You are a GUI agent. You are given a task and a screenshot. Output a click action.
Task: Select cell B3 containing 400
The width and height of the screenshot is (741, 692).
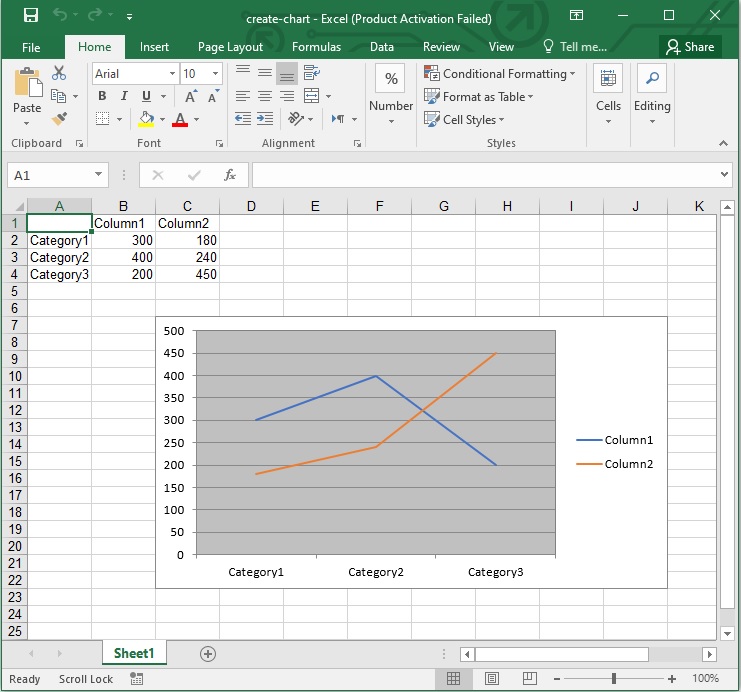pyautogui.click(x=123, y=257)
